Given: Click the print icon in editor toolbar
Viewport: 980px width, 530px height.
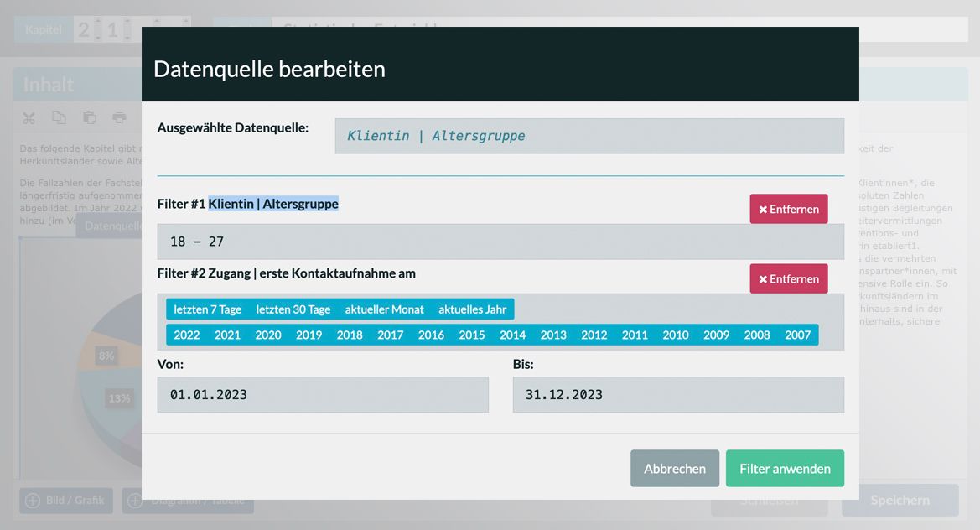Looking at the screenshot, I should tap(119, 118).
